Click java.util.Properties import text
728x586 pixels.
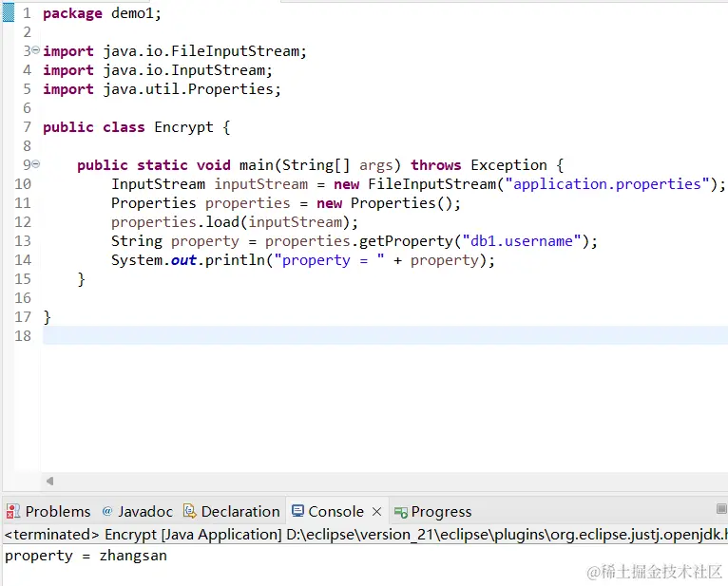click(188, 88)
